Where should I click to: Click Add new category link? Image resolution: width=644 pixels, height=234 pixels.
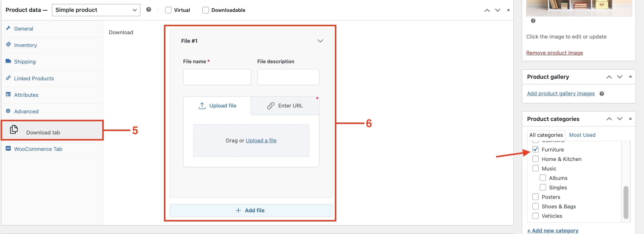click(553, 231)
